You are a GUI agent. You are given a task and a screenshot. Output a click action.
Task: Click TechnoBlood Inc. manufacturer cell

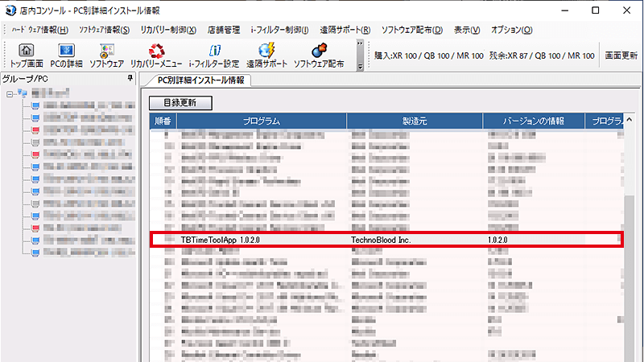(381, 240)
